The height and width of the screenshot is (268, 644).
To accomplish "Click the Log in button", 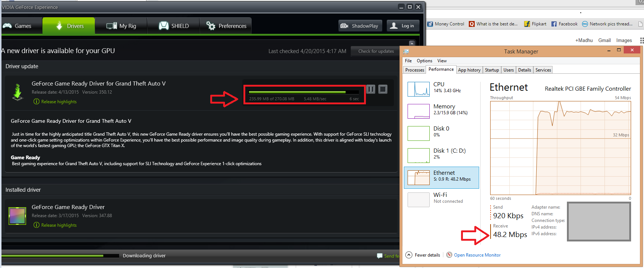I will (x=403, y=26).
